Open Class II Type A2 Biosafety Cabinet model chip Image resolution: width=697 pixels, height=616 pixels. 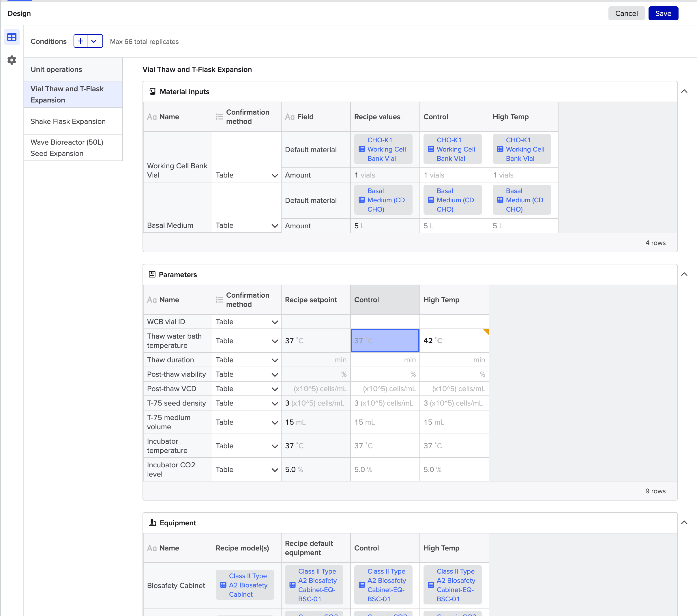tap(244, 585)
